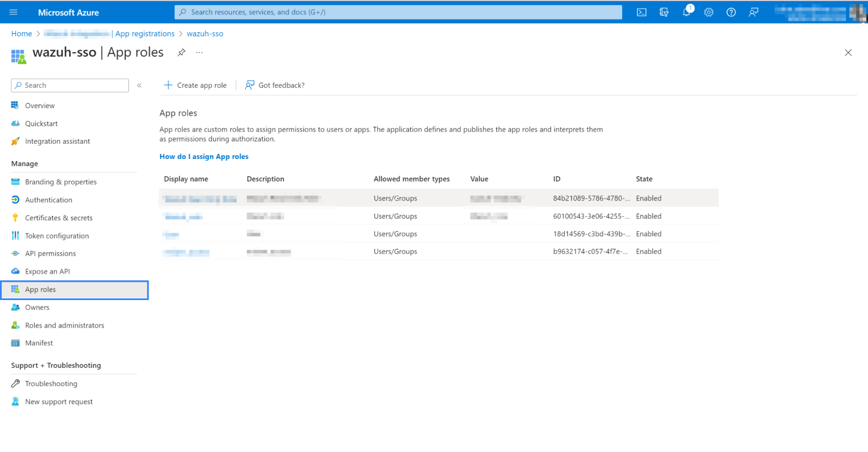Open Cloud Shell icon in top bar
The height and width of the screenshot is (452, 868).
(641, 12)
